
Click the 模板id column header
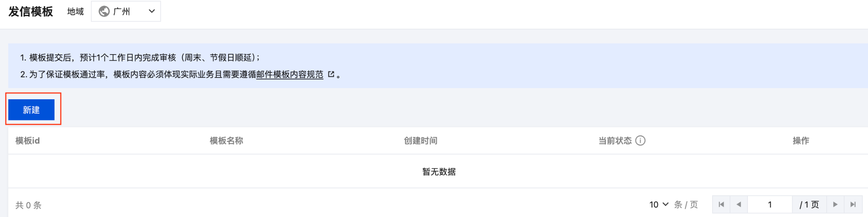(x=28, y=141)
